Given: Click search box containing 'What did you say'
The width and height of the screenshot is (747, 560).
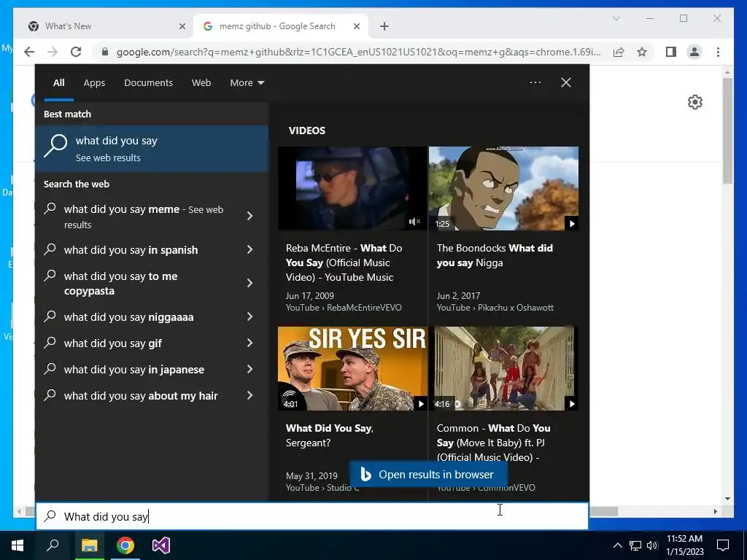Looking at the screenshot, I should point(312,516).
